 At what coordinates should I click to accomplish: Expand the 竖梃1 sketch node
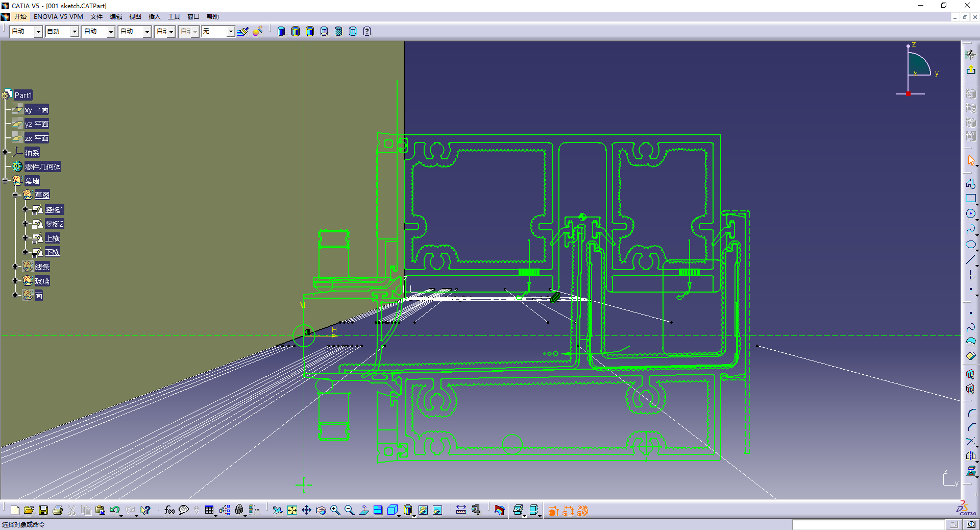(x=25, y=209)
